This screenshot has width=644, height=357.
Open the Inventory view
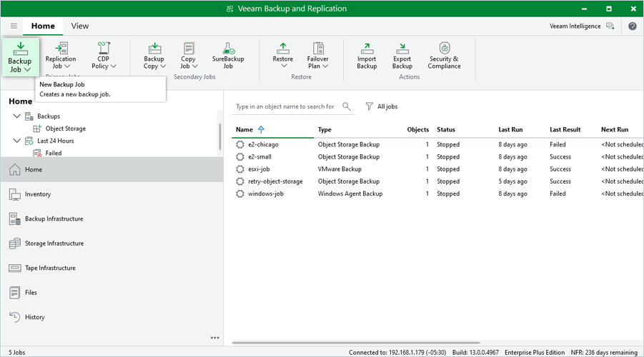click(x=112, y=194)
